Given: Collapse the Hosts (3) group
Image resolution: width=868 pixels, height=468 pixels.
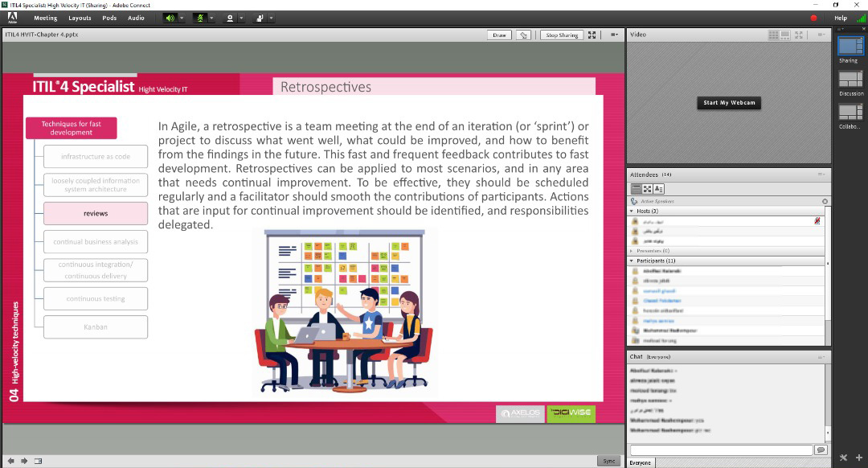Looking at the screenshot, I should point(632,211).
